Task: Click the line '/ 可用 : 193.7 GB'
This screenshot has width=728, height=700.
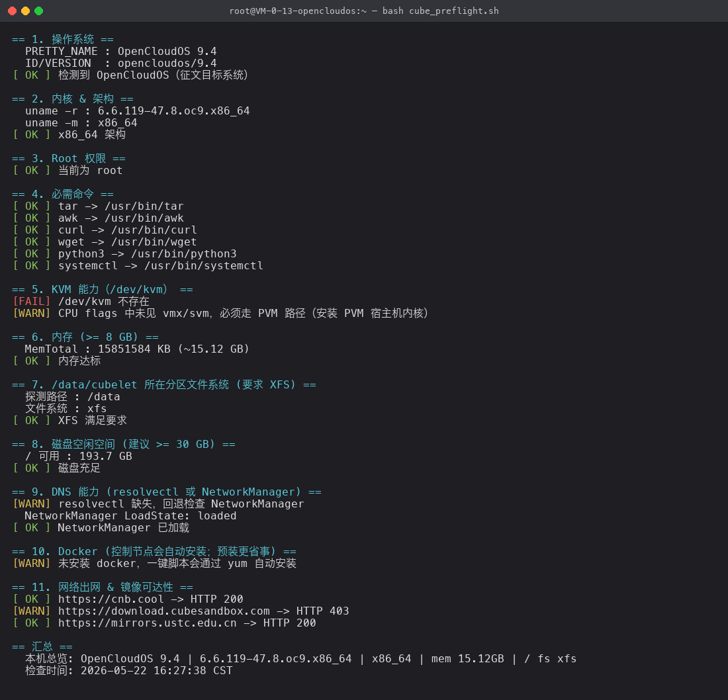Action: (x=79, y=457)
